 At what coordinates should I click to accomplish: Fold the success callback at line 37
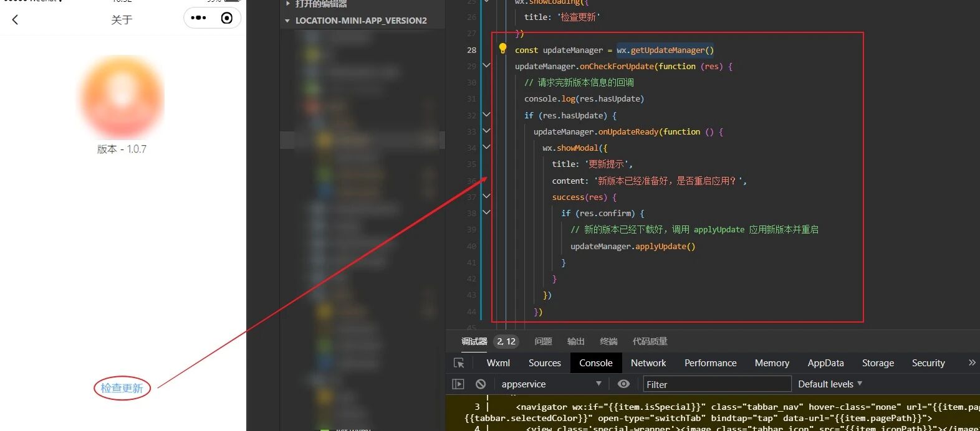click(x=486, y=196)
